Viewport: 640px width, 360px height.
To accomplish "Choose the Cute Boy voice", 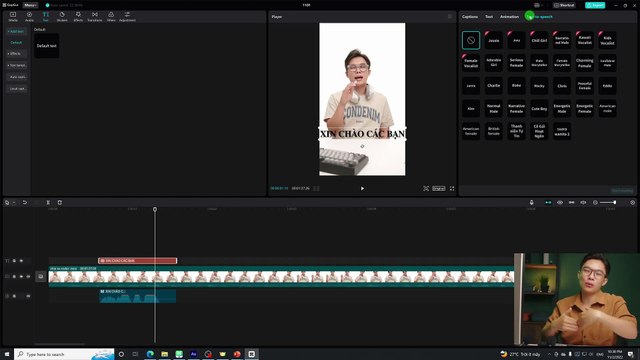I will pos(539,109).
